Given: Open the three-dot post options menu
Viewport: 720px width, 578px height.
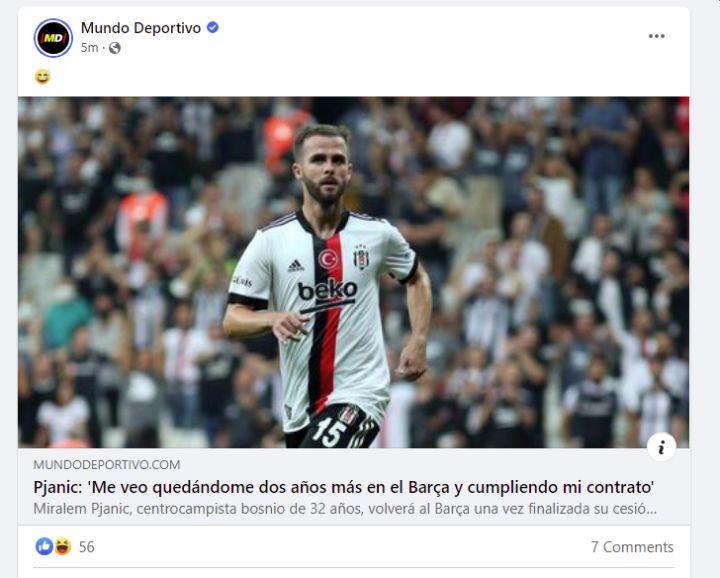Looking at the screenshot, I should click(x=656, y=36).
